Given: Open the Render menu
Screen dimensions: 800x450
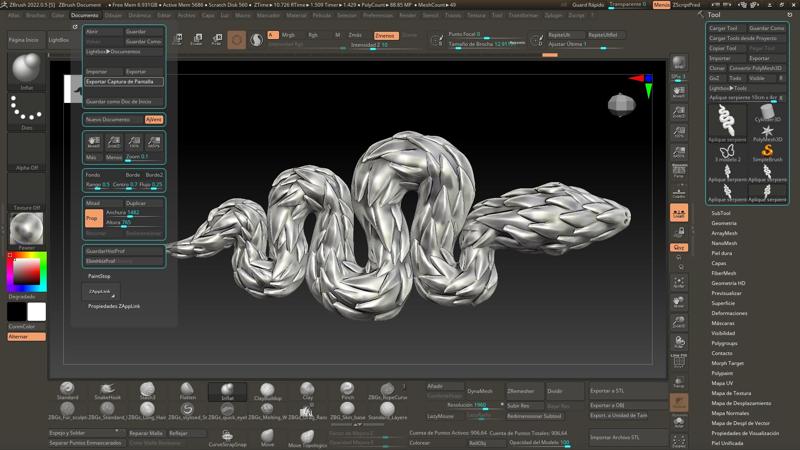Looking at the screenshot, I should (x=408, y=15).
